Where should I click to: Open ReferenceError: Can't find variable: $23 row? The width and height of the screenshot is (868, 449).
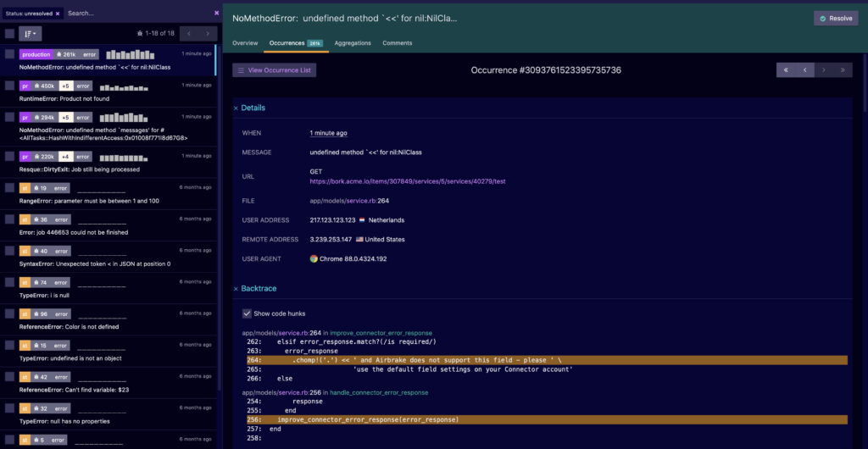[108, 383]
